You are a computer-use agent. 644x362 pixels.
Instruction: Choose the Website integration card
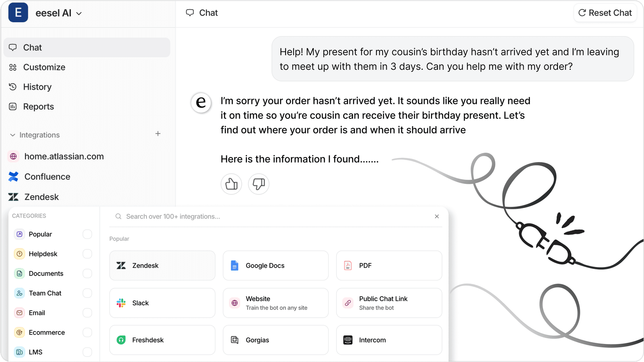[276, 303]
